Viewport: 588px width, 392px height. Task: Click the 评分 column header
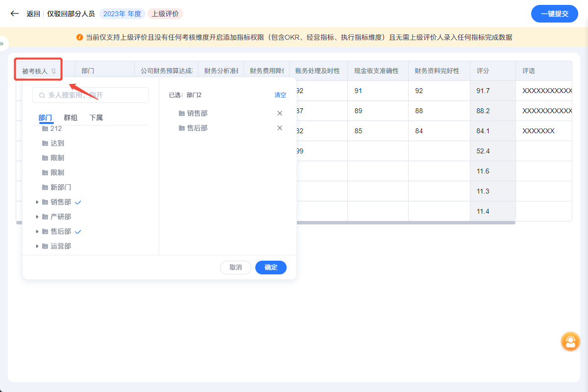493,71
